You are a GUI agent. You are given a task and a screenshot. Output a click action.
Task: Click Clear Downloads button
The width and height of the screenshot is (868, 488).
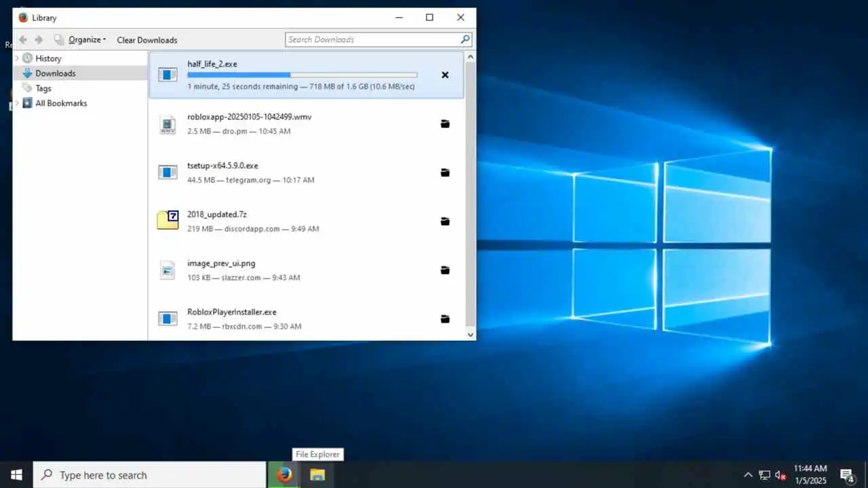pyautogui.click(x=147, y=40)
